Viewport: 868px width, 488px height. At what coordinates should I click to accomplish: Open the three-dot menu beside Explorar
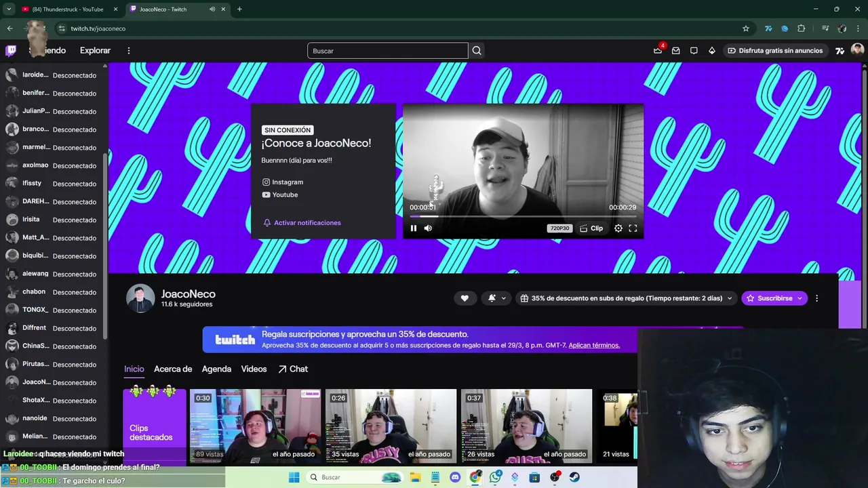129,51
